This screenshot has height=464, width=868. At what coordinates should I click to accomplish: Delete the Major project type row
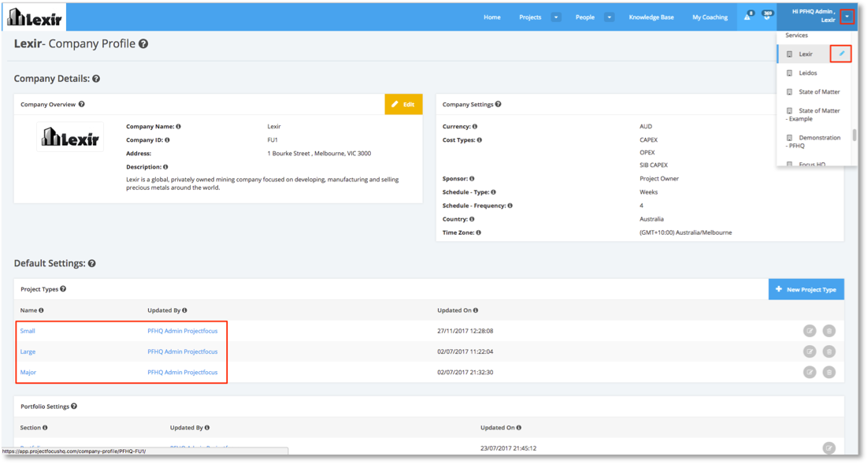tap(829, 372)
